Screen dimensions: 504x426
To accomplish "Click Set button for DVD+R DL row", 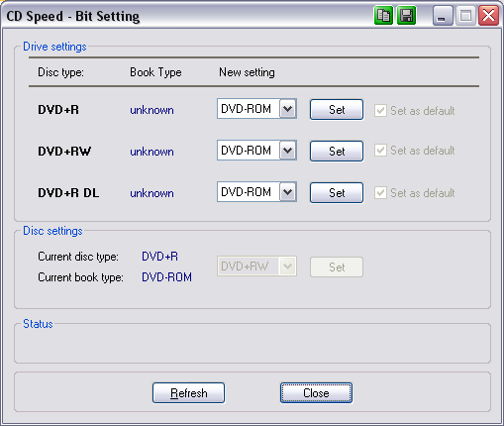I will pos(337,193).
